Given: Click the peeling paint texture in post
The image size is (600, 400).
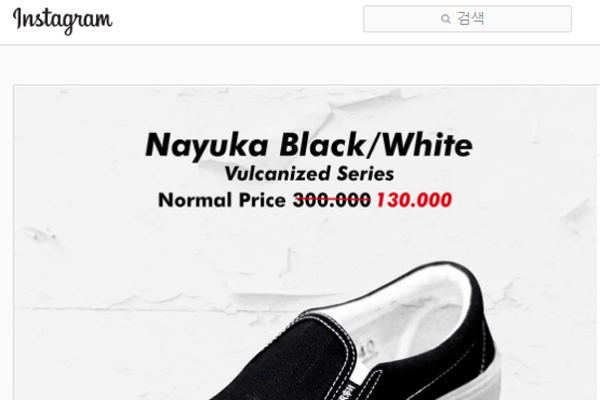Looking at the screenshot, I should point(115,268).
